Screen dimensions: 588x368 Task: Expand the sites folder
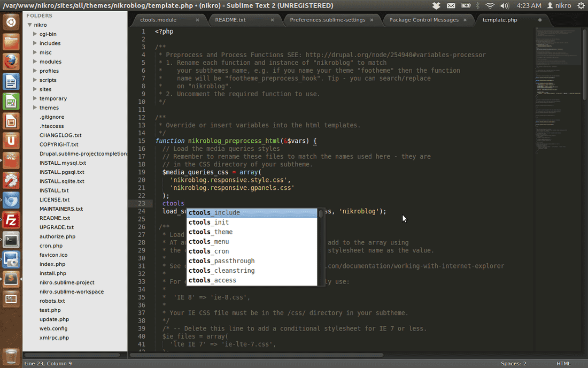(35, 89)
